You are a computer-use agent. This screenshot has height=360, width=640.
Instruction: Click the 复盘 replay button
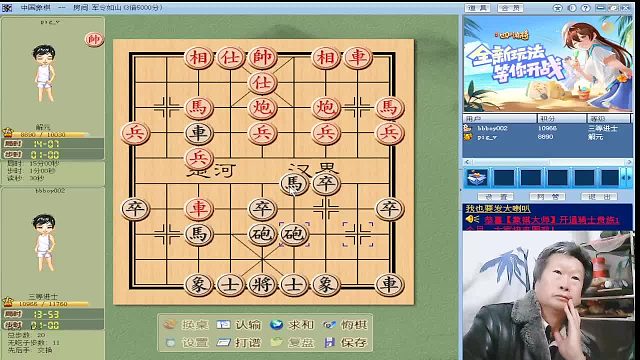click(292, 342)
